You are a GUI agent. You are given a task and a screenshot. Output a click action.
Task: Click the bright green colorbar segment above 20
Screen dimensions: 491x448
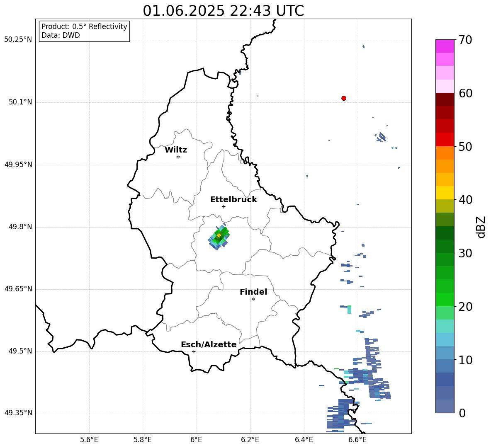pos(445,299)
